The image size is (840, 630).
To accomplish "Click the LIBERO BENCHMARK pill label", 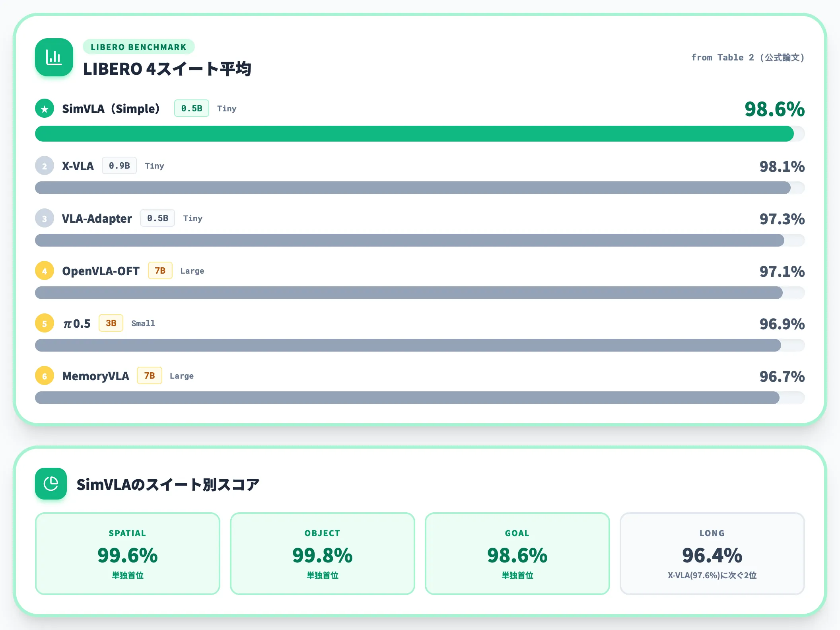I will (138, 47).
